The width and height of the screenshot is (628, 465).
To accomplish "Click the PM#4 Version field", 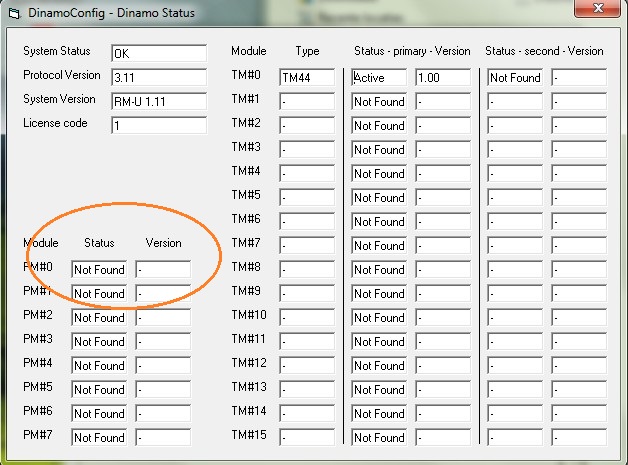I will pos(163,366).
